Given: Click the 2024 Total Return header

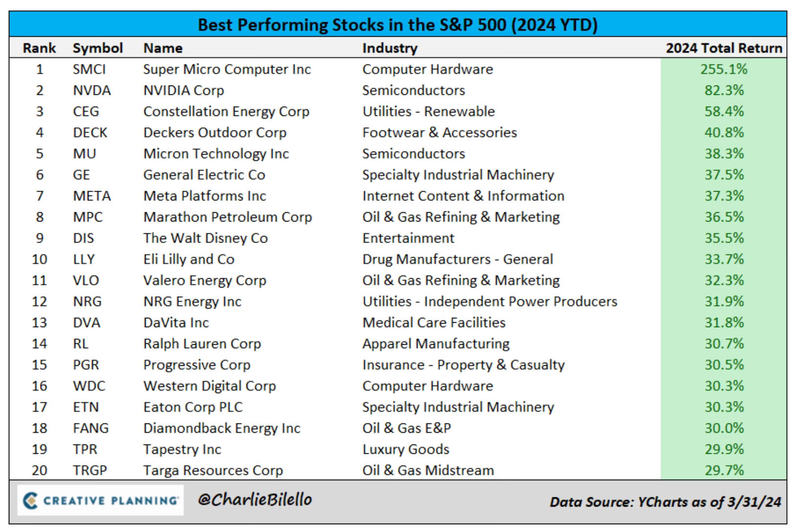Looking at the screenshot, I should click(x=724, y=48).
